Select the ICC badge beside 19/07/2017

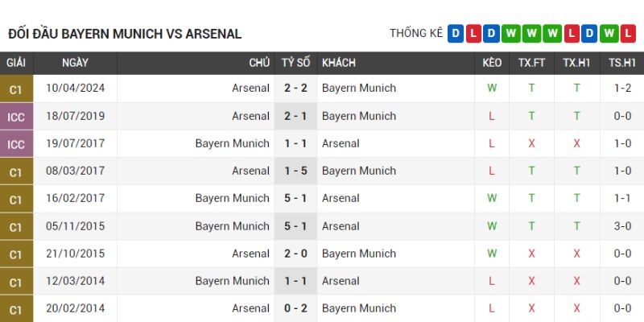[16, 144]
